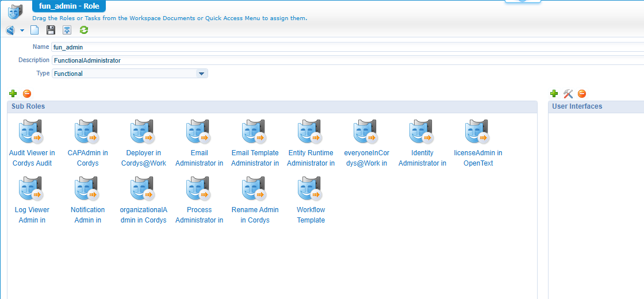644x299 pixels.
Task: Click the green Refresh arrows icon
Action: tap(84, 30)
